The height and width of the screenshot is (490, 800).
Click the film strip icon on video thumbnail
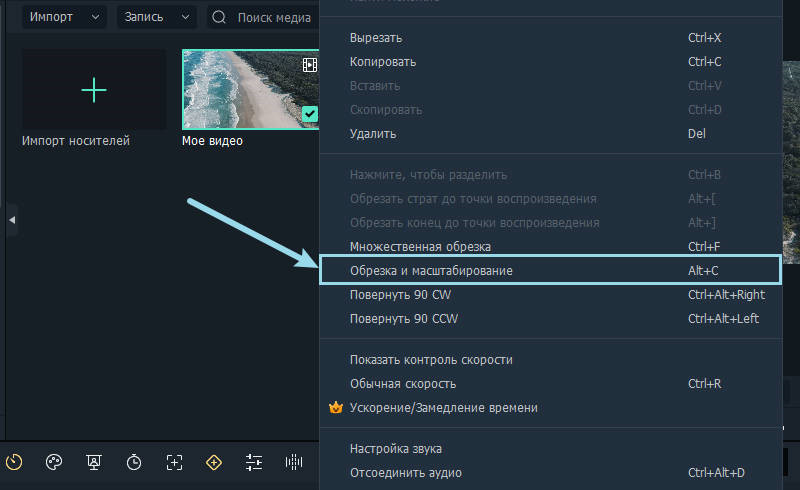pos(310,65)
